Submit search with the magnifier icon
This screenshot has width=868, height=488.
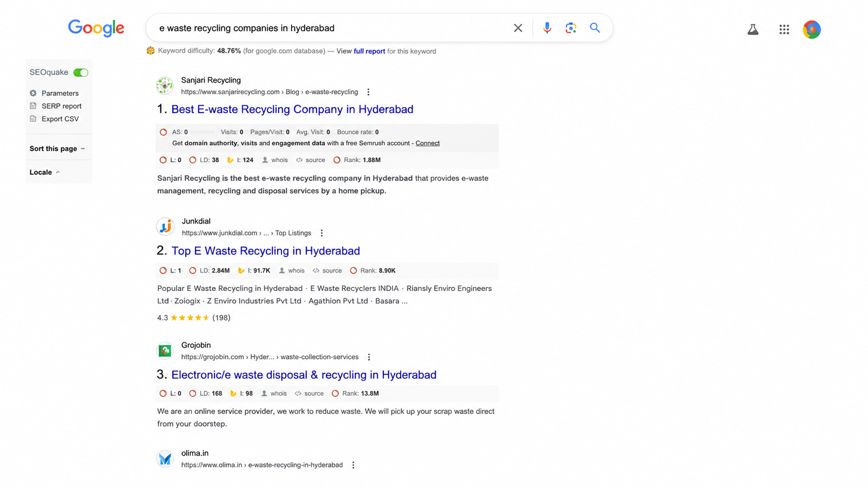tap(595, 28)
